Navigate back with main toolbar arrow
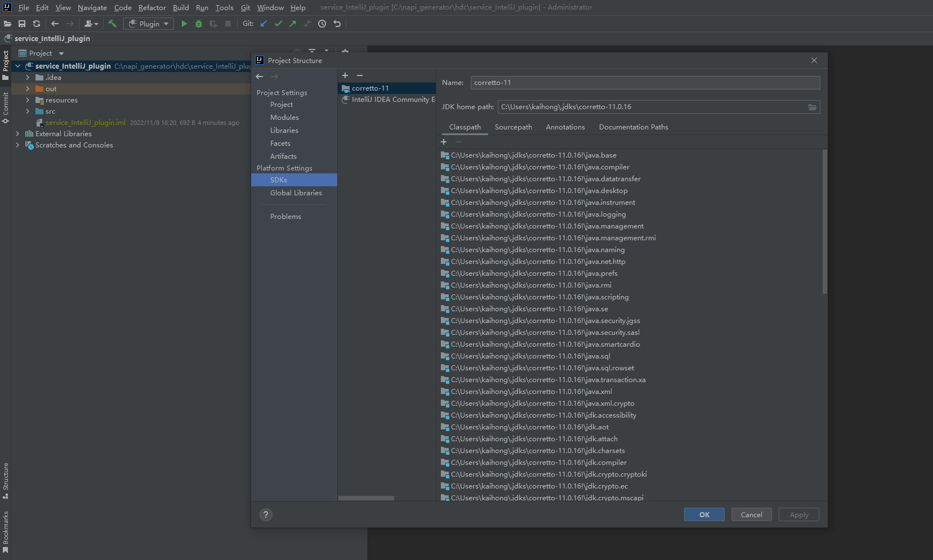Viewport: 933px width, 560px height. click(55, 24)
